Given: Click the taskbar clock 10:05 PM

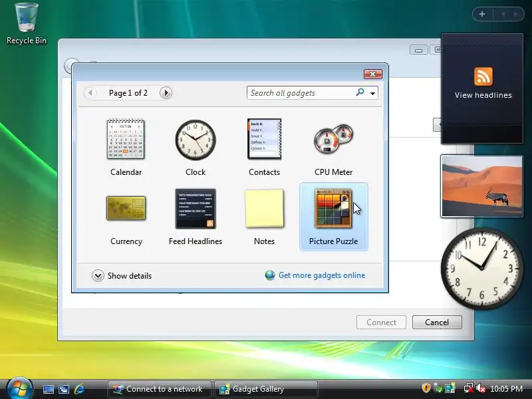Looking at the screenshot, I should (506, 388).
